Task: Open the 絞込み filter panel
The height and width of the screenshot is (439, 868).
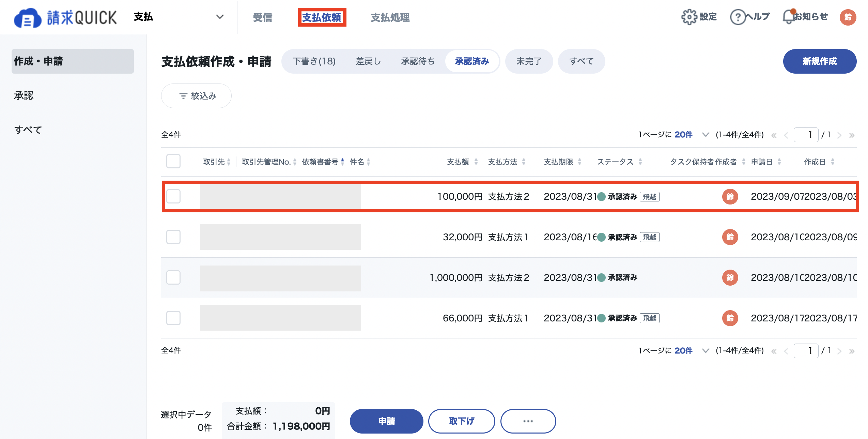Action: coord(196,96)
